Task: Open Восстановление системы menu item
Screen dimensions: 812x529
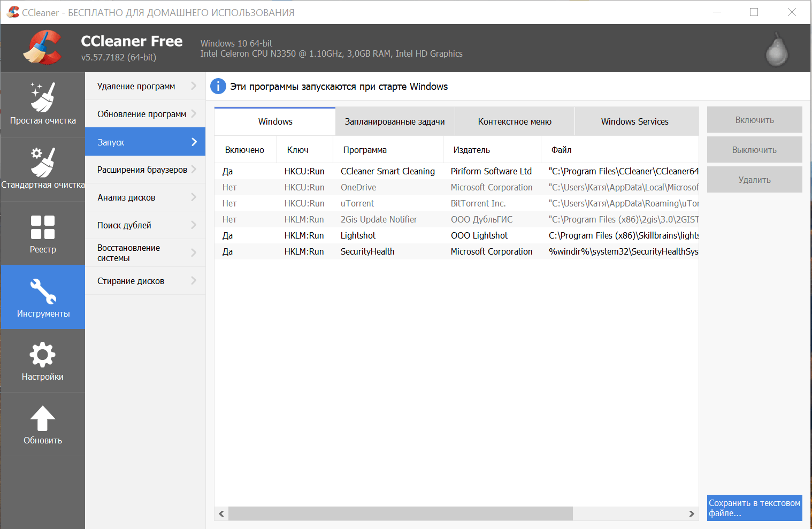Action: pos(145,253)
